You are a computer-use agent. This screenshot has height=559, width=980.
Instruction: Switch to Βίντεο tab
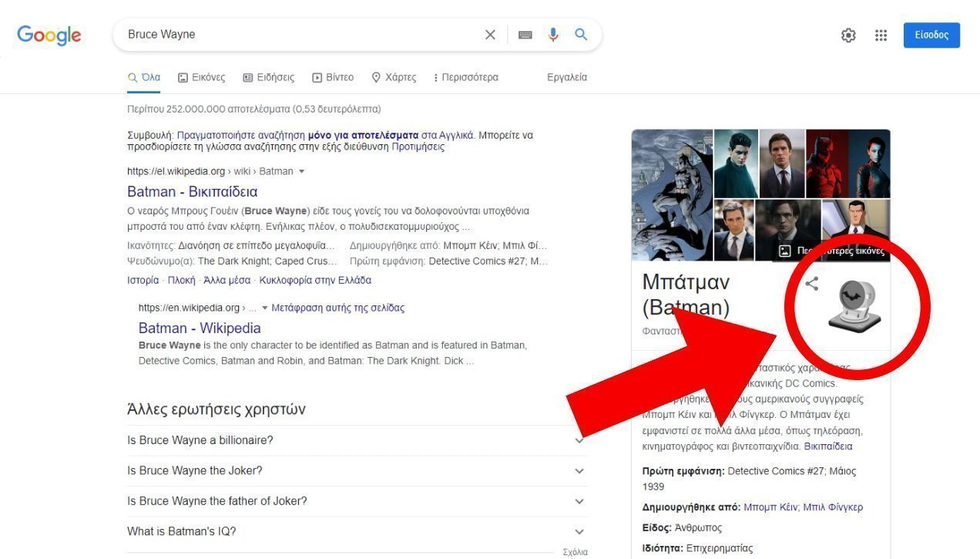(x=333, y=77)
